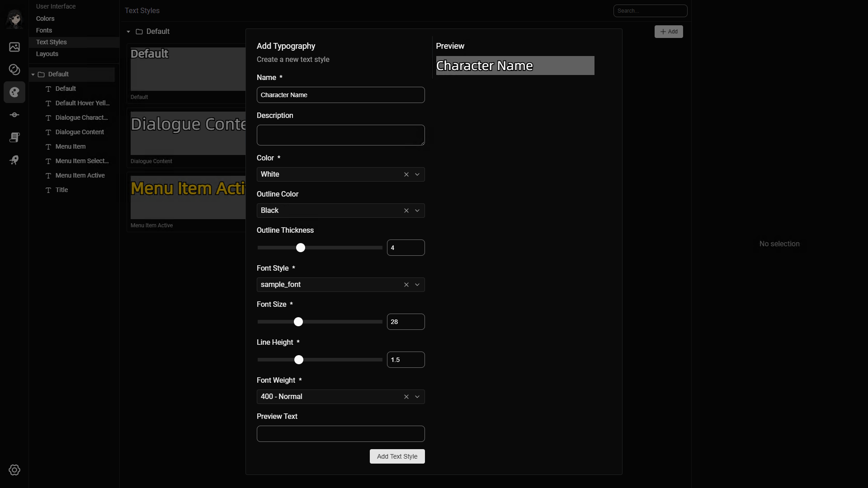
Task: Click the Add button near search
Action: coord(669,32)
